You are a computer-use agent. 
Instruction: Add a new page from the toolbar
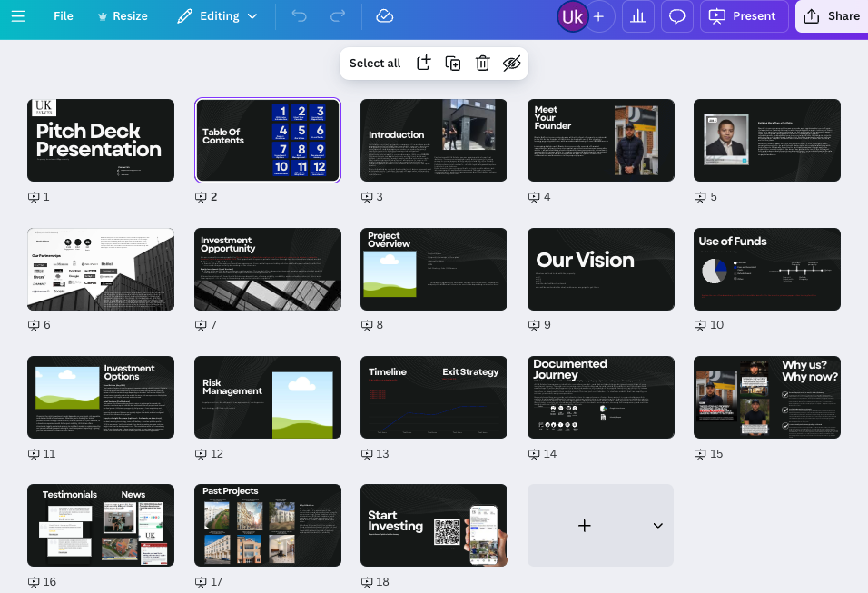click(x=423, y=64)
